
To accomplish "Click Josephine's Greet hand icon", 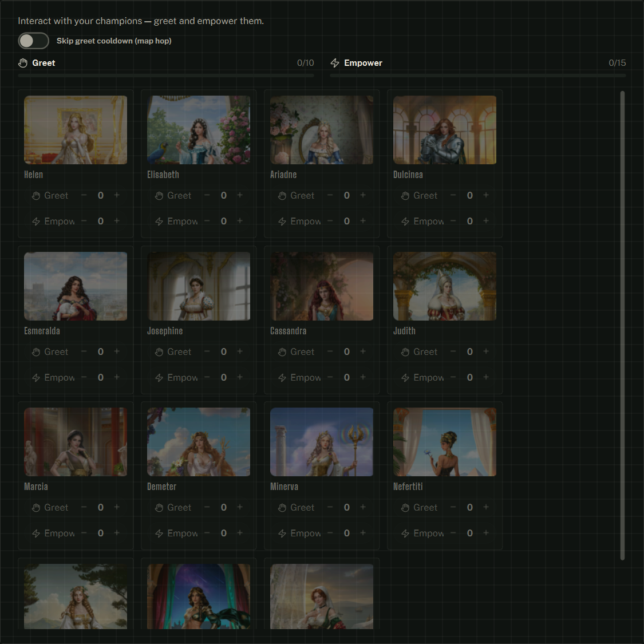I will [159, 352].
